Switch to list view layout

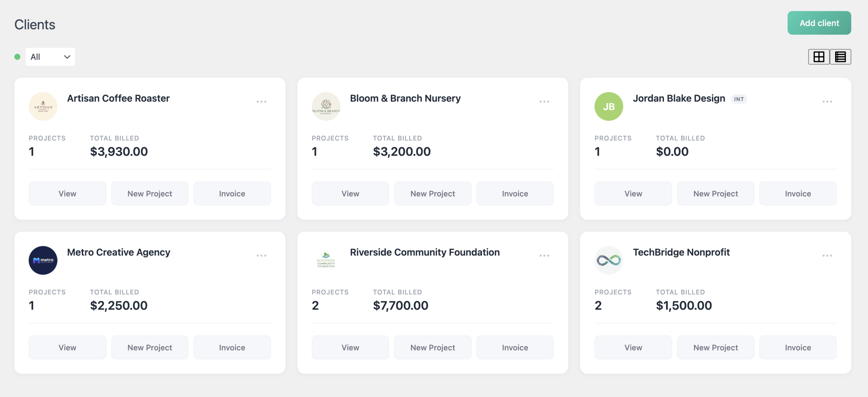click(840, 57)
